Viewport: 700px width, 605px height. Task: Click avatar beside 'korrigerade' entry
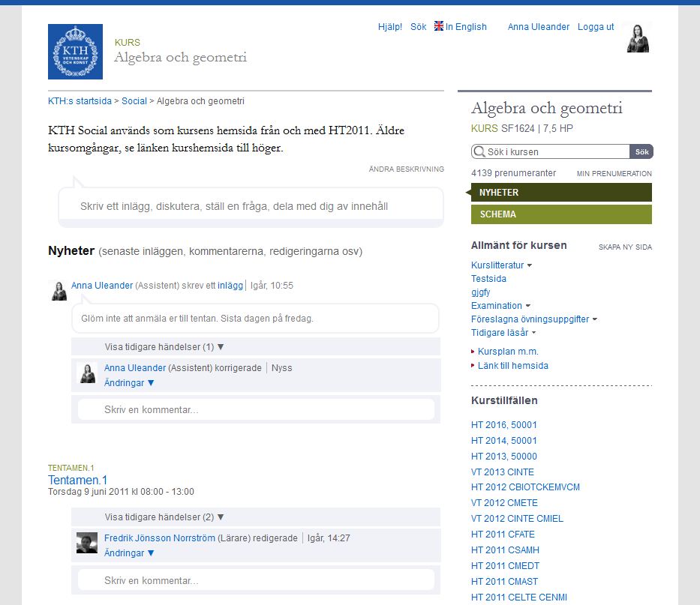(88, 373)
